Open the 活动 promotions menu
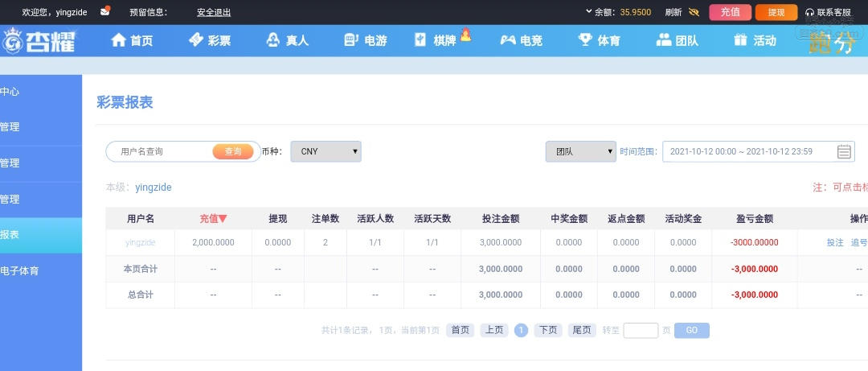Image resolution: width=868 pixels, height=371 pixels. (755, 40)
